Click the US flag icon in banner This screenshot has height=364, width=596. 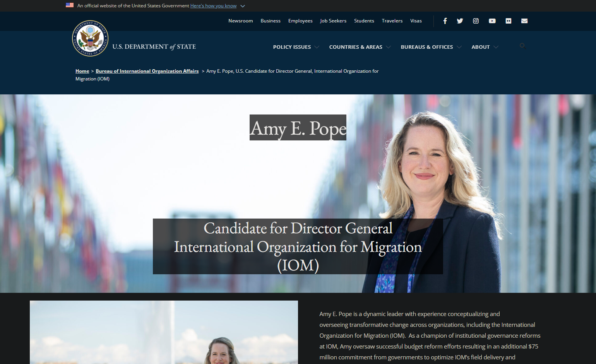tap(70, 5)
